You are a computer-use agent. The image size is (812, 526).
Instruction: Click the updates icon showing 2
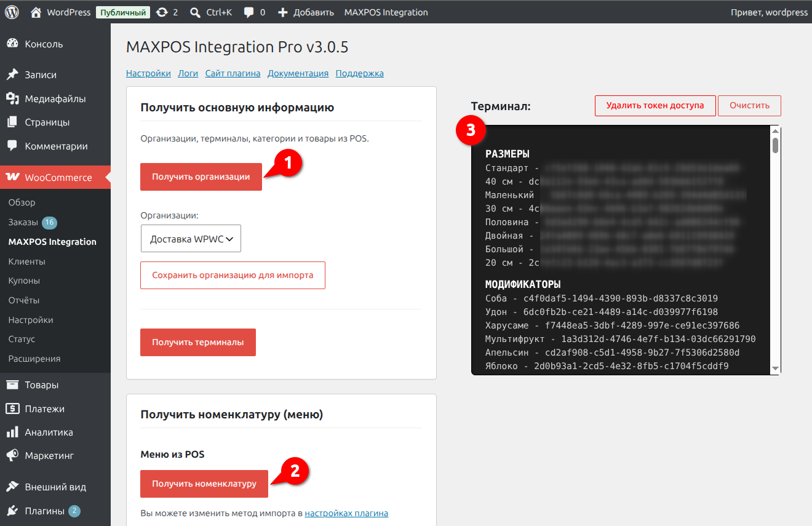[x=162, y=12]
